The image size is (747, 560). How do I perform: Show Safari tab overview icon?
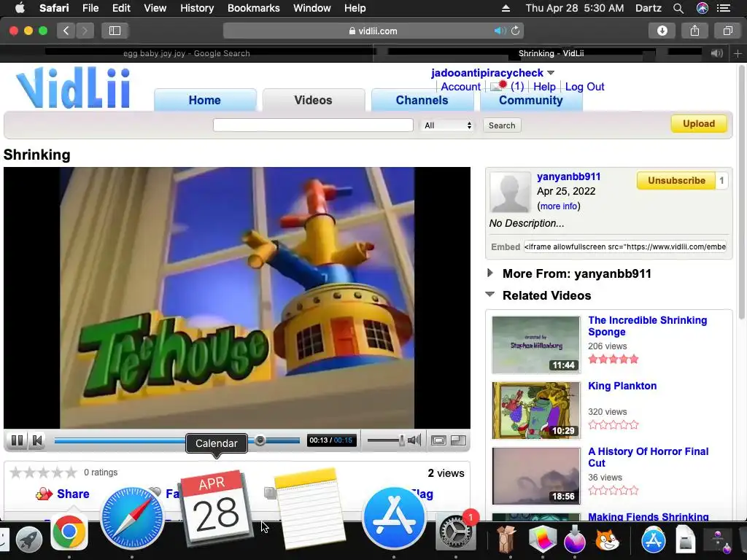727,31
